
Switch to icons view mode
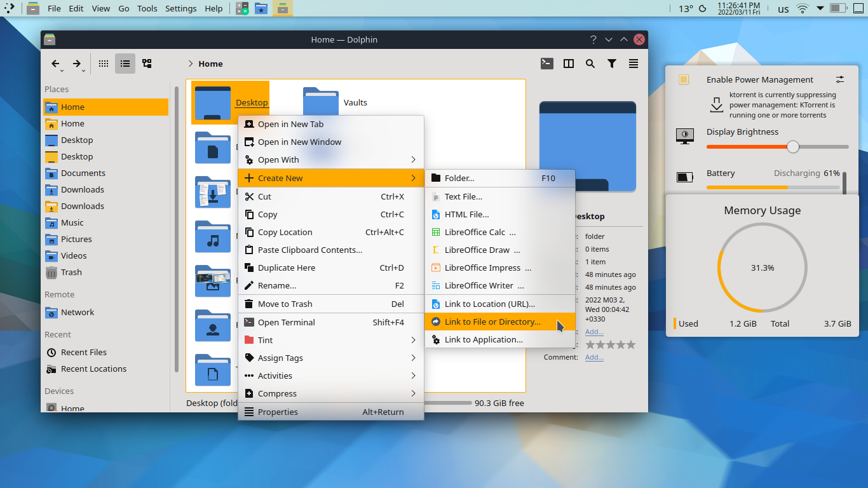point(104,64)
